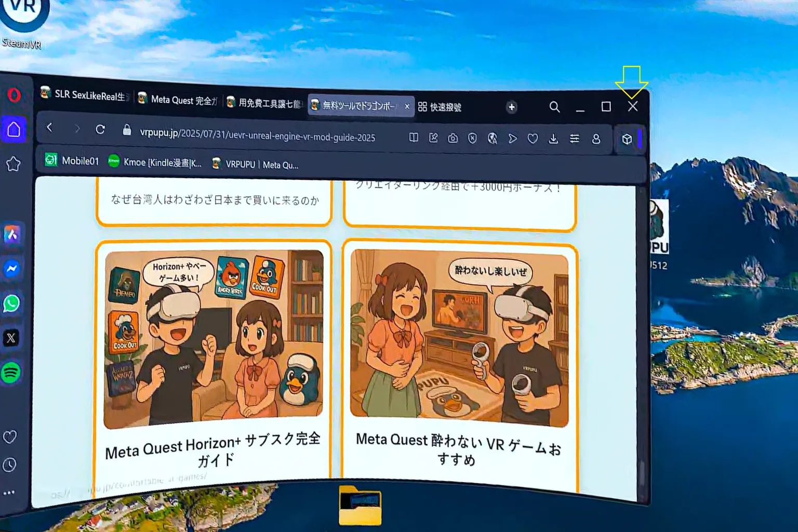Open the VRPUPU | Meta Qu... bookmark

255,164
